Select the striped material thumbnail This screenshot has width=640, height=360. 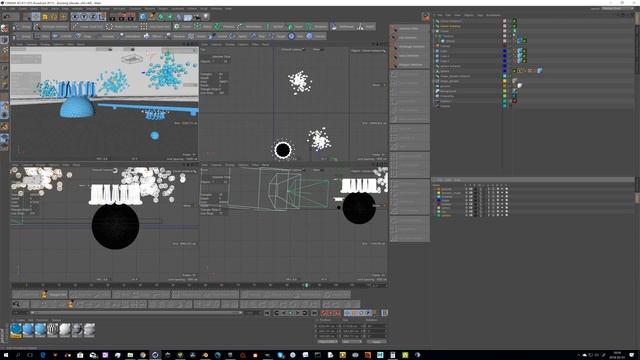53,329
